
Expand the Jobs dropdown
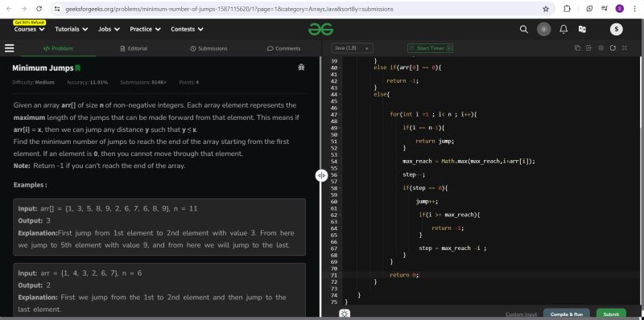109,29
